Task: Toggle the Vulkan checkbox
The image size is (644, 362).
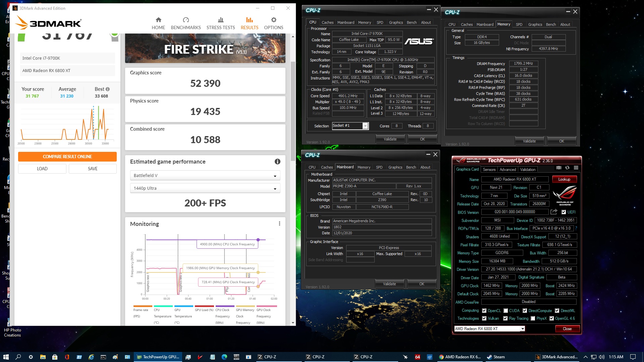Action: click(x=484, y=318)
